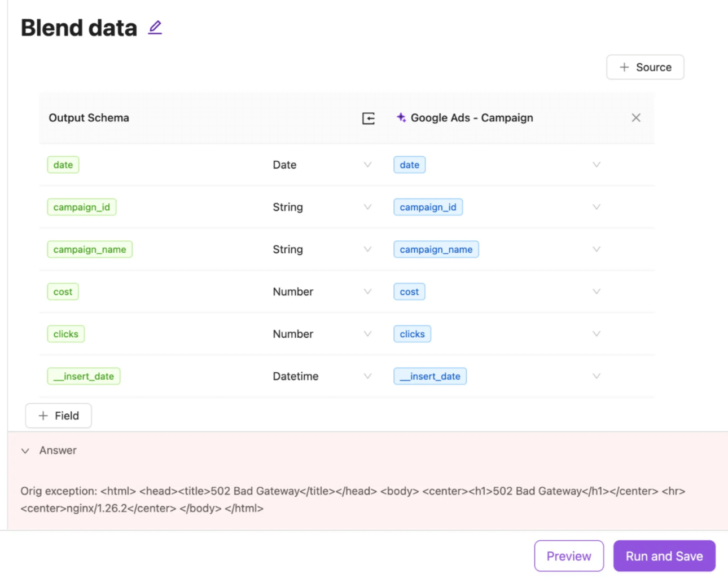Collapse the Answer section
The width and height of the screenshot is (728, 578).
click(25, 451)
